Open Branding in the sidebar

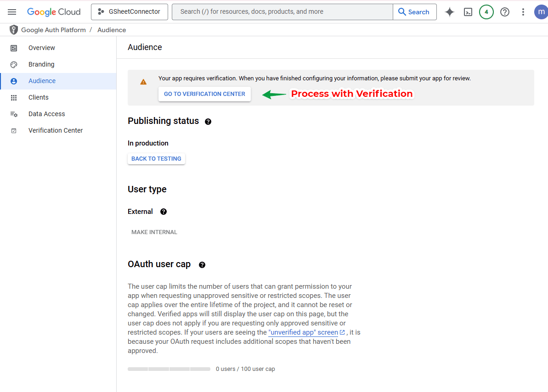pyautogui.click(x=58, y=64)
